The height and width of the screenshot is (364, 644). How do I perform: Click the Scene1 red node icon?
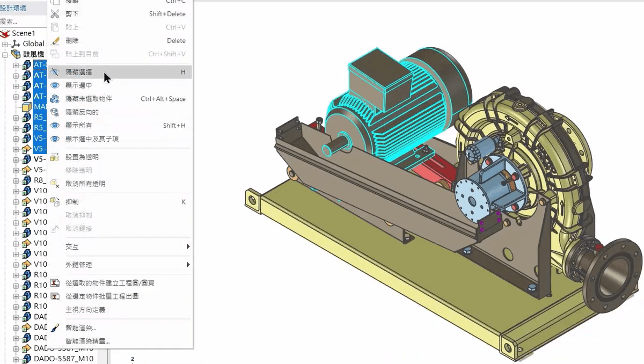[4, 33]
